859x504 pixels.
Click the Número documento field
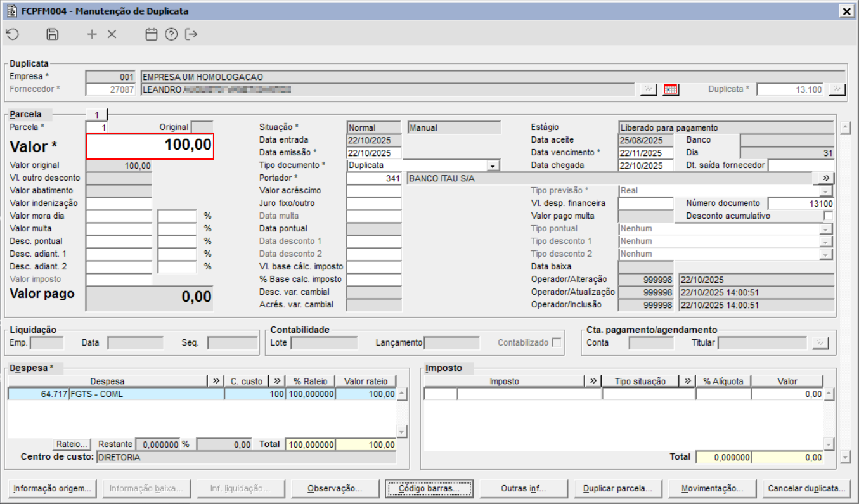tap(801, 204)
